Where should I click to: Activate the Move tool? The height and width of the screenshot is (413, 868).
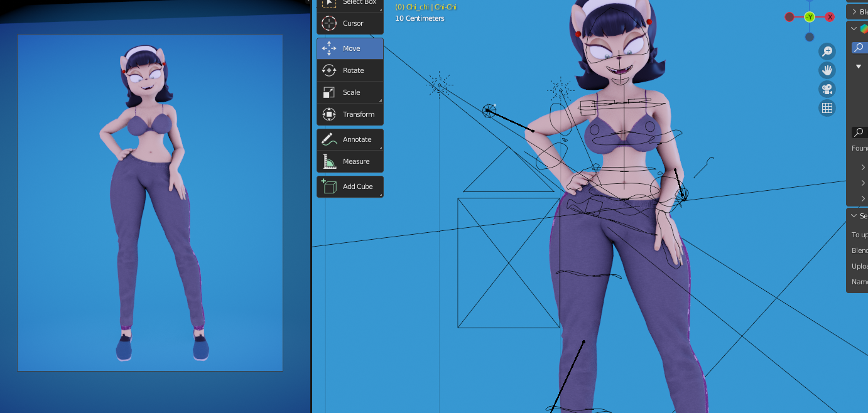(x=350, y=48)
